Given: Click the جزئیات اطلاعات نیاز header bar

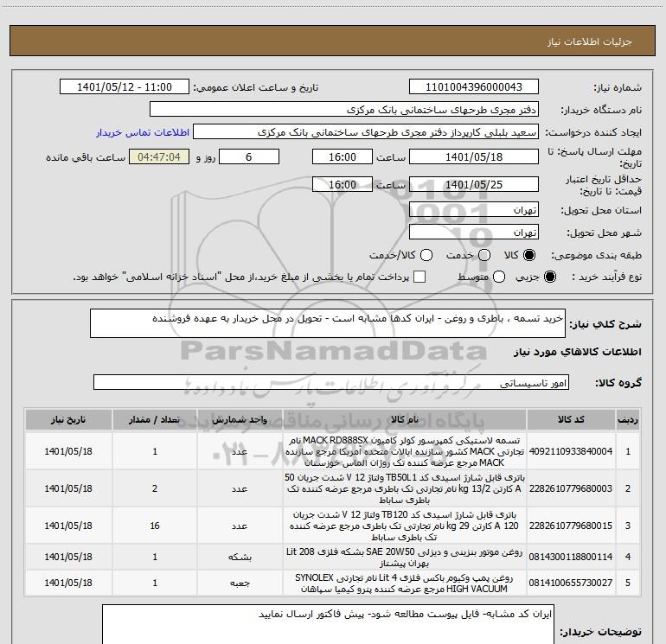Looking at the screenshot, I should [x=333, y=41].
